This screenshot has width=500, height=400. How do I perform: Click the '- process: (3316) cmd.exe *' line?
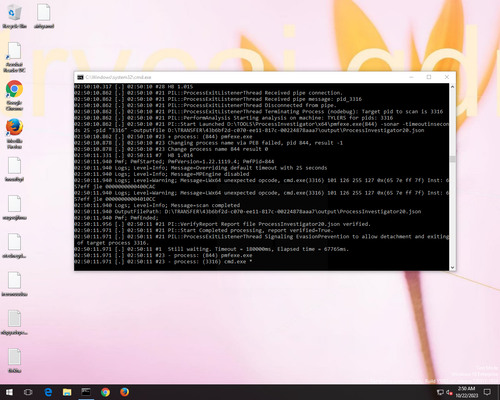point(163,262)
